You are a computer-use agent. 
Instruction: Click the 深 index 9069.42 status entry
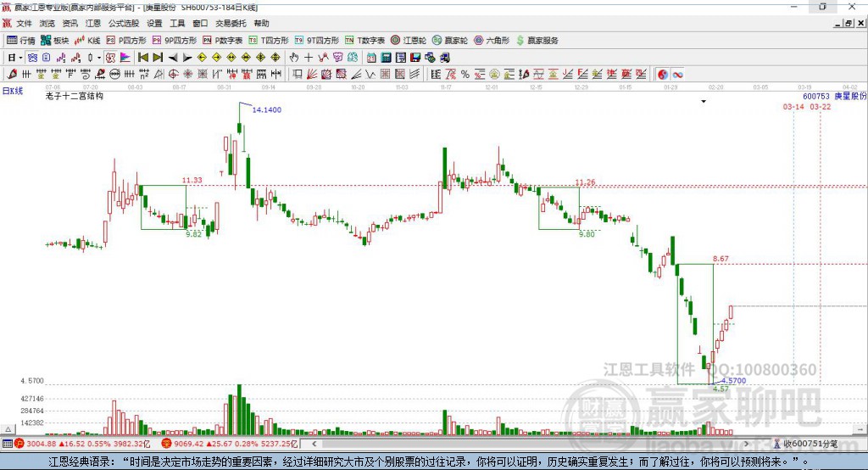point(230,444)
